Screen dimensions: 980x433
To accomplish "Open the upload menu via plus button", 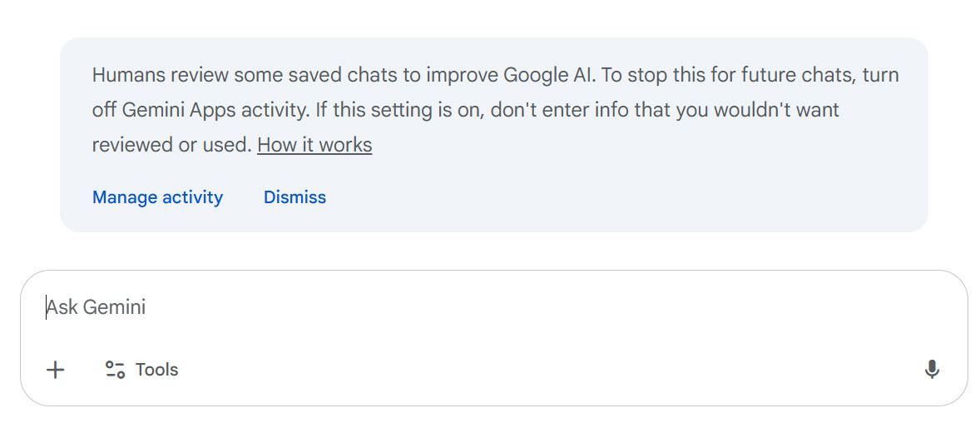I will 55,370.
